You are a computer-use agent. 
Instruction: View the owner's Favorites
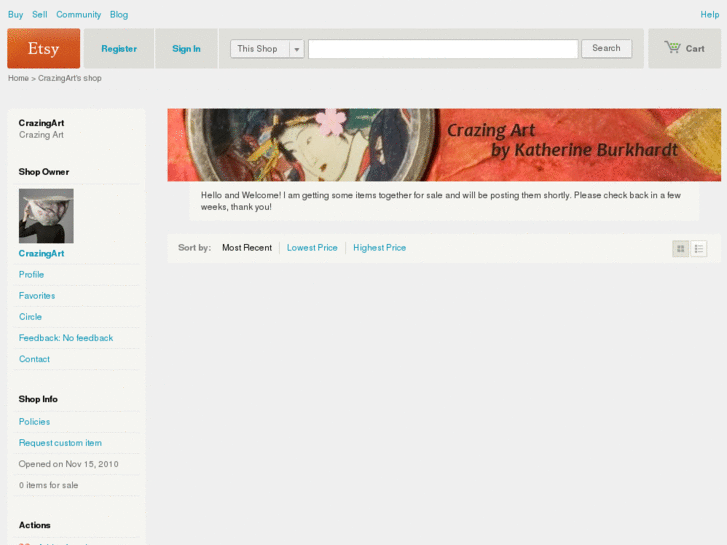point(37,295)
